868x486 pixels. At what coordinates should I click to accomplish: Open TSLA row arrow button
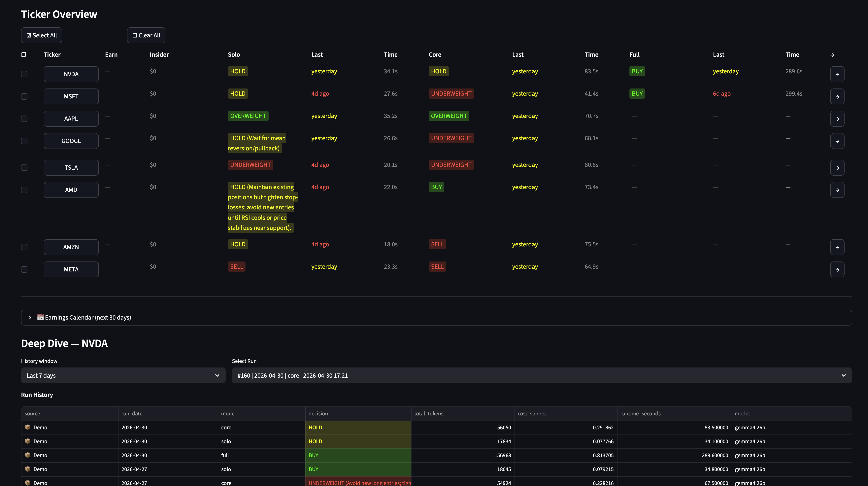[837, 167]
